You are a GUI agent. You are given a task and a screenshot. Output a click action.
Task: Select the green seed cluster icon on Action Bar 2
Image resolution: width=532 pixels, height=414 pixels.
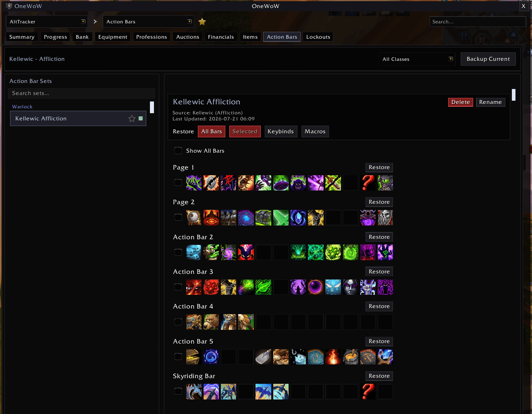tap(333, 253)
